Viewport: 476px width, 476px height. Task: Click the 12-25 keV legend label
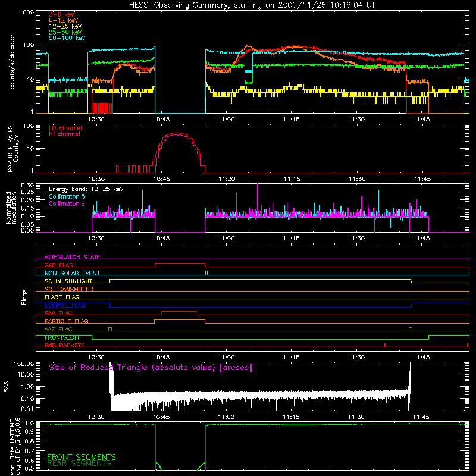click(65, 26)
